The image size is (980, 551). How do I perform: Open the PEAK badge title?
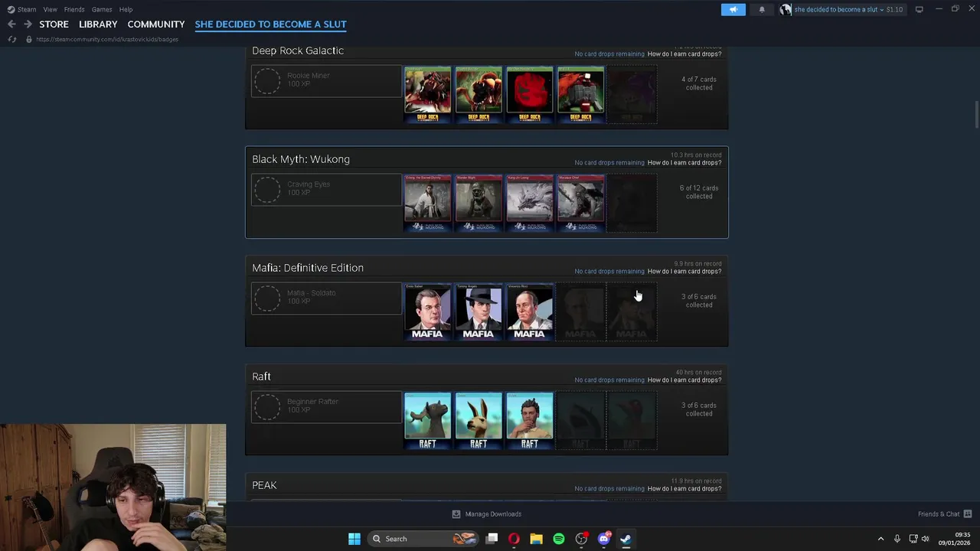click(264, 485)
